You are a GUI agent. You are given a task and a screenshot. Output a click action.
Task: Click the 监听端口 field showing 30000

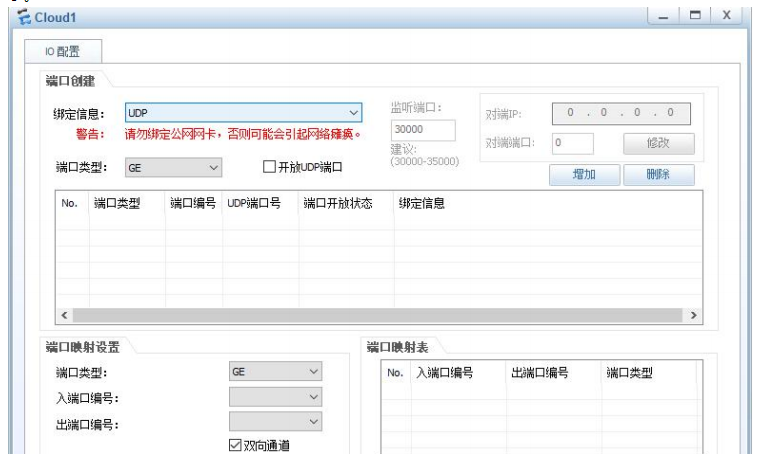click(423, 130)
